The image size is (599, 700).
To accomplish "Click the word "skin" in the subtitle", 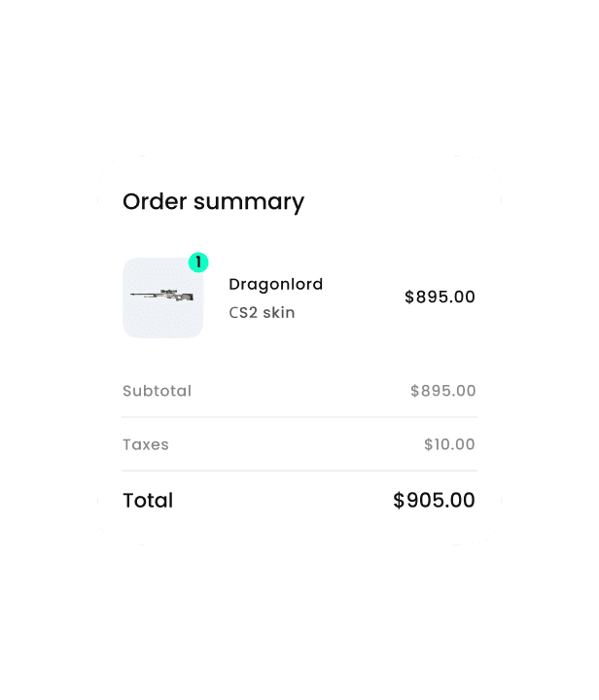I will pyautogui.click(x=278, y=313).
